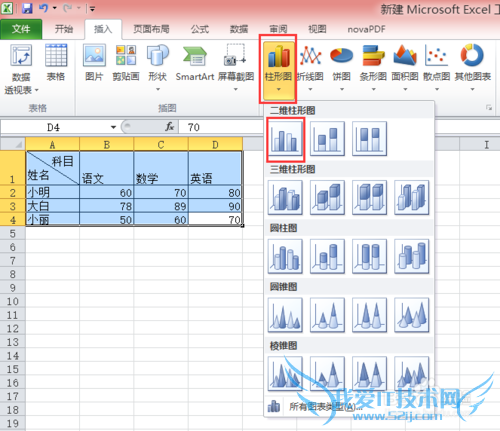Viewport: 500px width, 431px height.
Task: Save the workbook from quick access toolbar
Action: pyautogui.click(x=27, y=8)
